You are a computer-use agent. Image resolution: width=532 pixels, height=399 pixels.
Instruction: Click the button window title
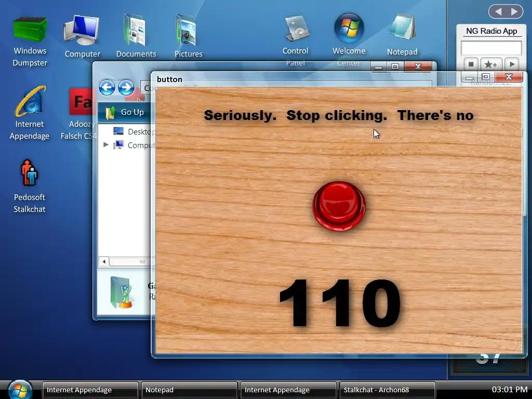click(169, 79)
